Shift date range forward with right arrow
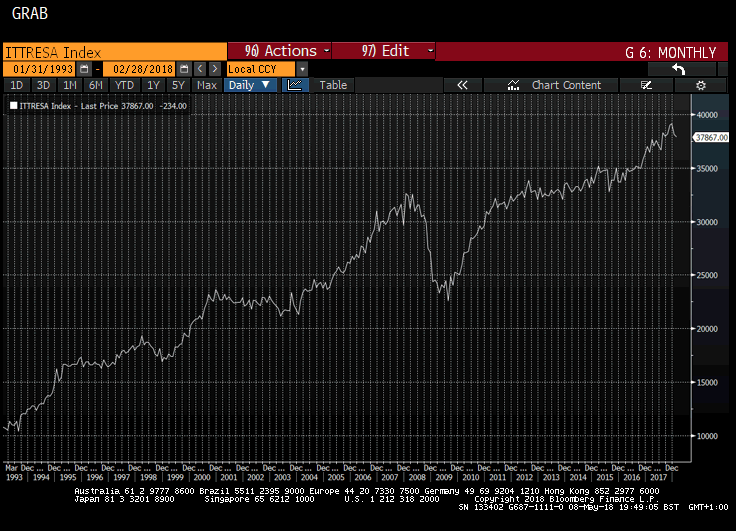This screenshot has height=531, width=736. click(214, 68)
